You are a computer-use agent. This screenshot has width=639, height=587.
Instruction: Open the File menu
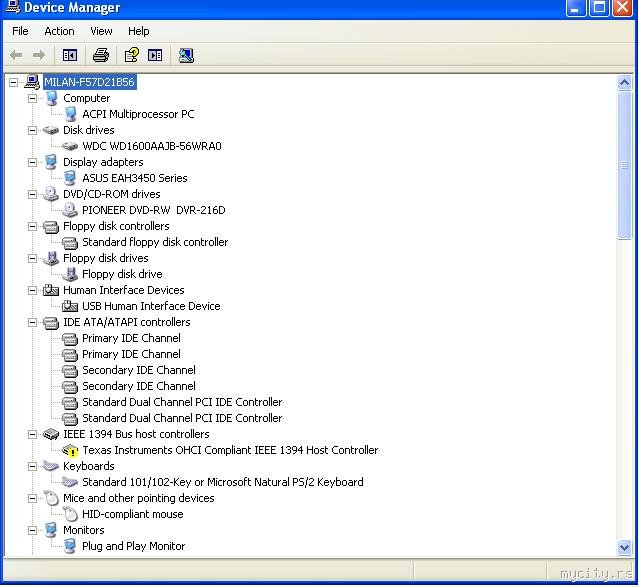tap(20, 31)
